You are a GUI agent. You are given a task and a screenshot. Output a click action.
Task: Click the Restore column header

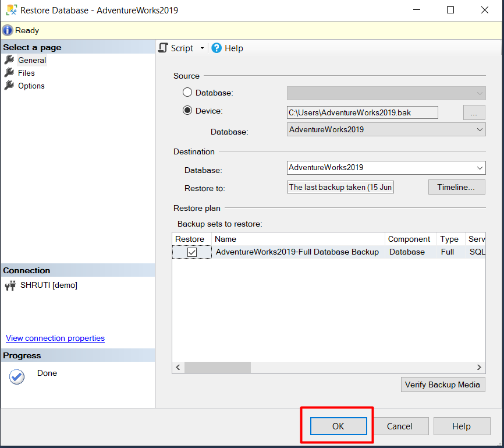[192, 239]
